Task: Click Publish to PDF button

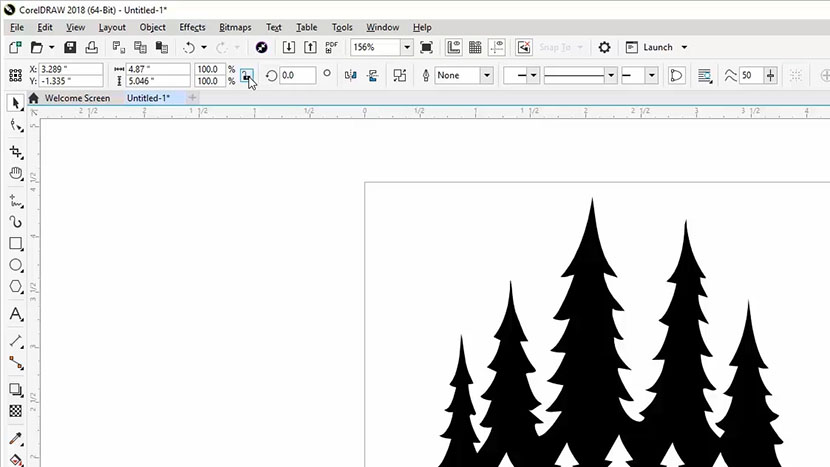Action: tap(332, 47)
